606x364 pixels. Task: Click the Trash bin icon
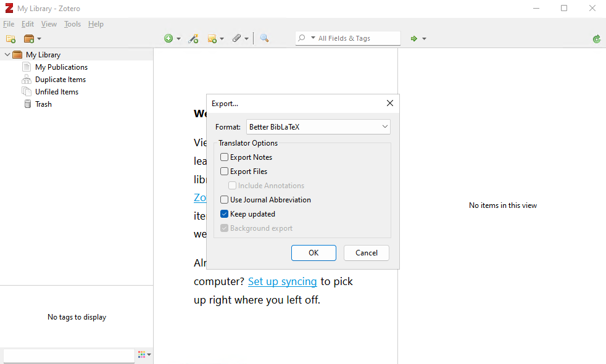point(27,104)
